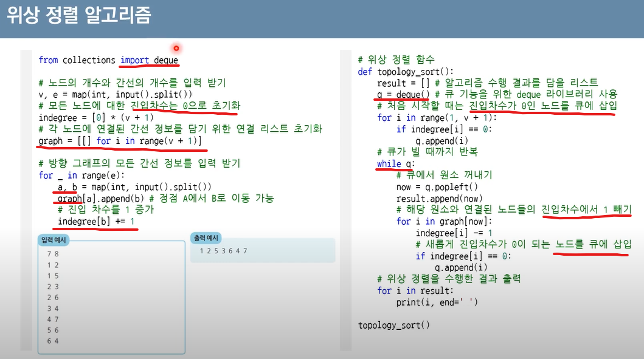Click the line 'for _ in range(e):'
The height and width of the screenshot is (359, 644).
click(x=81, y=176)
